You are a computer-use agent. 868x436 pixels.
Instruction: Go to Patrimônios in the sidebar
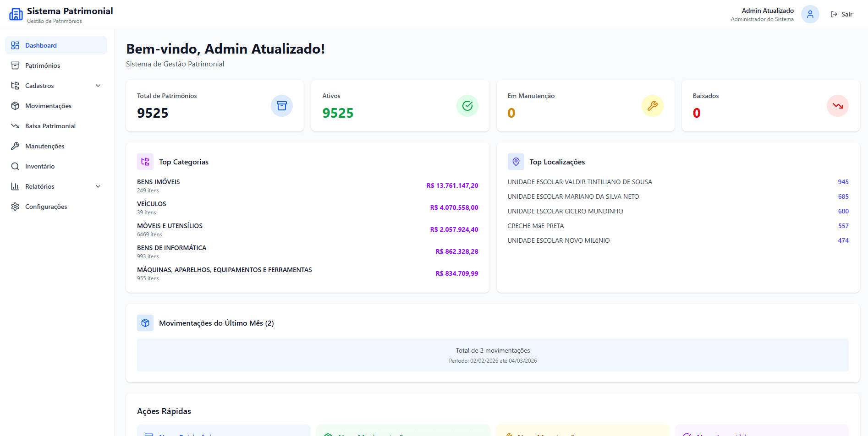click(x=43, y=65)
